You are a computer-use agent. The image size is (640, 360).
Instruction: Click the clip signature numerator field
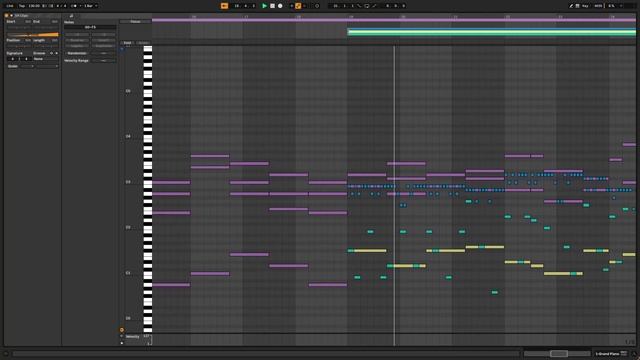point(12,59)
